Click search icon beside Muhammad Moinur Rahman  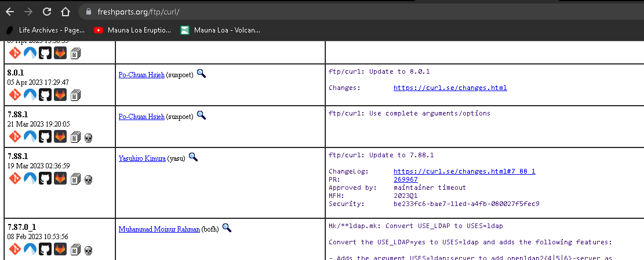tap(227, 228)
